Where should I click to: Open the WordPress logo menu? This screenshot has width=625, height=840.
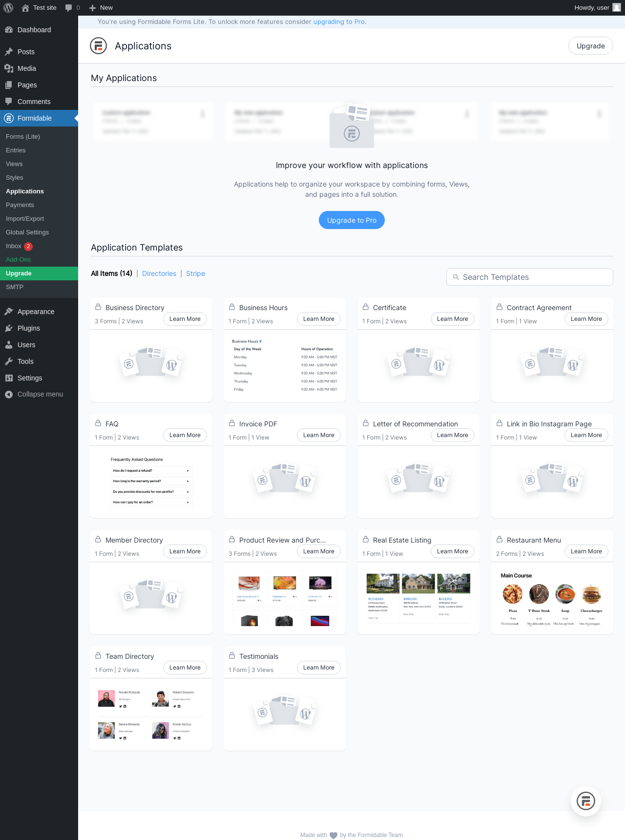tap(8, 8)
